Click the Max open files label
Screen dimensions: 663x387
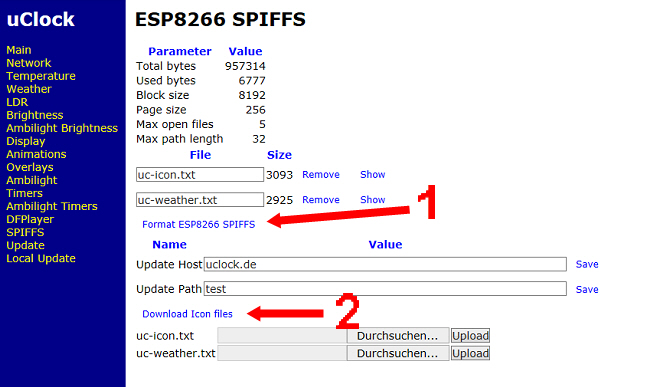(175, 124)
